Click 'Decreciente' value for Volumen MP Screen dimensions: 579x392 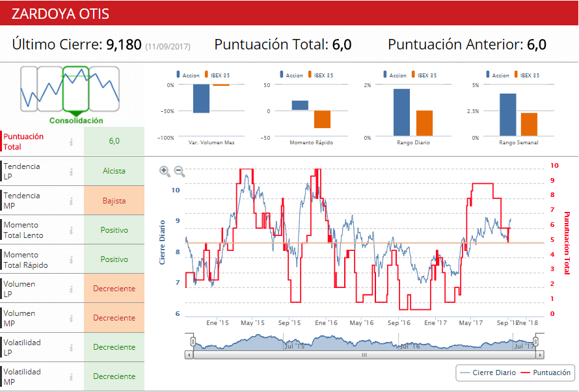click(114, 318)
